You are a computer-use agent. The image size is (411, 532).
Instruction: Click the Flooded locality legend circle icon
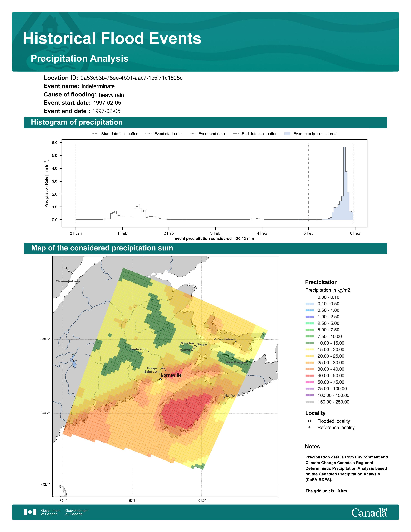click(x=309, y=421)
